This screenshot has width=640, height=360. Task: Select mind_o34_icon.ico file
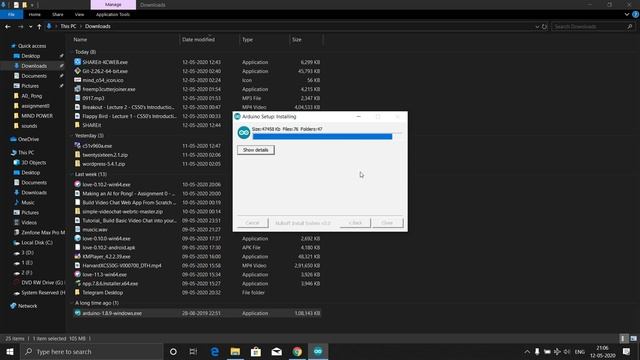pos(103,80)
